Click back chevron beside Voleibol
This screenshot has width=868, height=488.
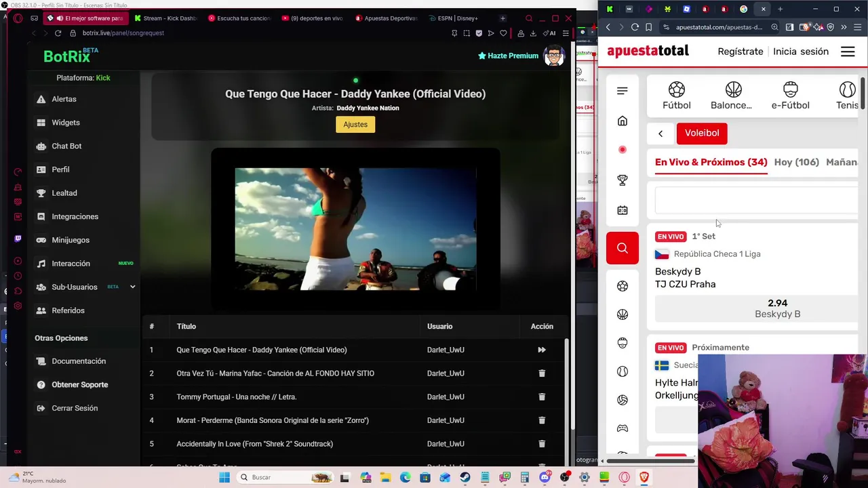pos(660,134)
